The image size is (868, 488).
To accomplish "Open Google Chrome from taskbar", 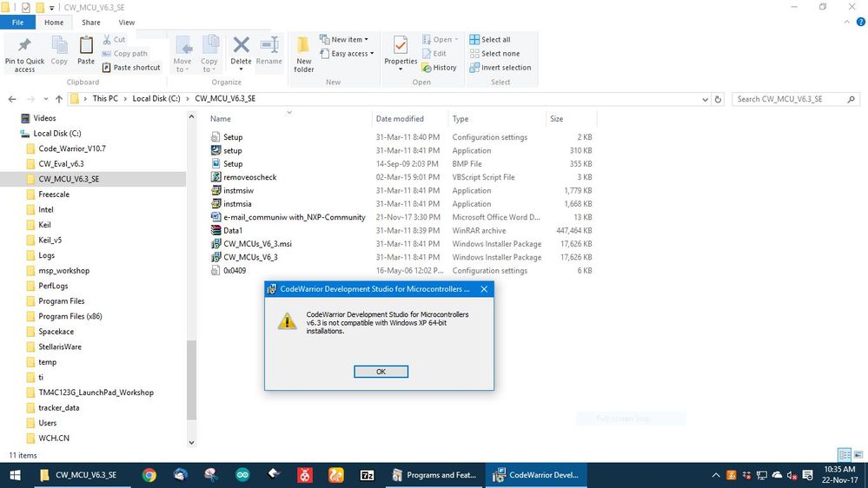I will [x=149, y=475].
